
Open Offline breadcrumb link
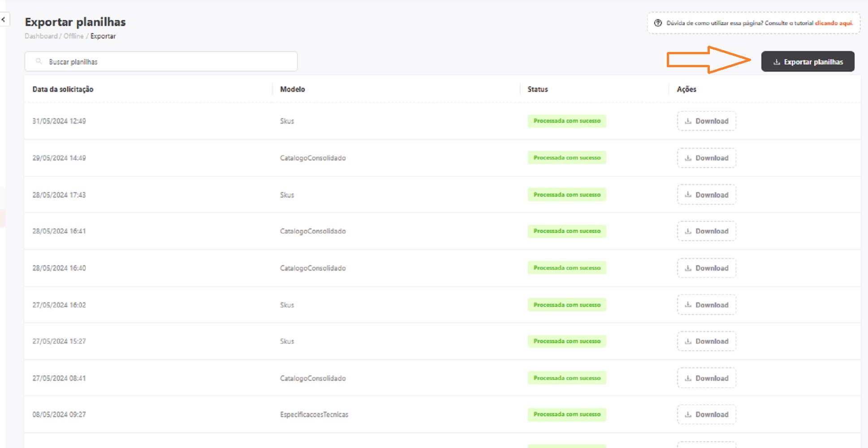click(73, 36)
